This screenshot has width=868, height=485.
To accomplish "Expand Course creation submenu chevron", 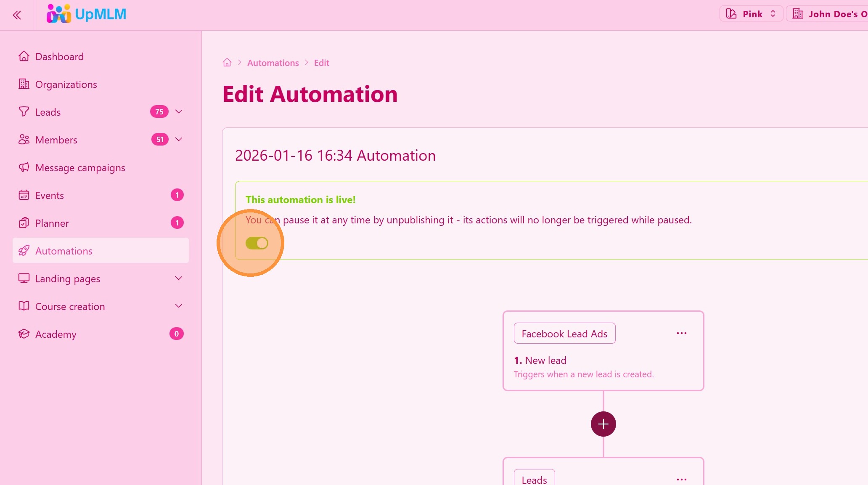I will click(x=179, y=306).
